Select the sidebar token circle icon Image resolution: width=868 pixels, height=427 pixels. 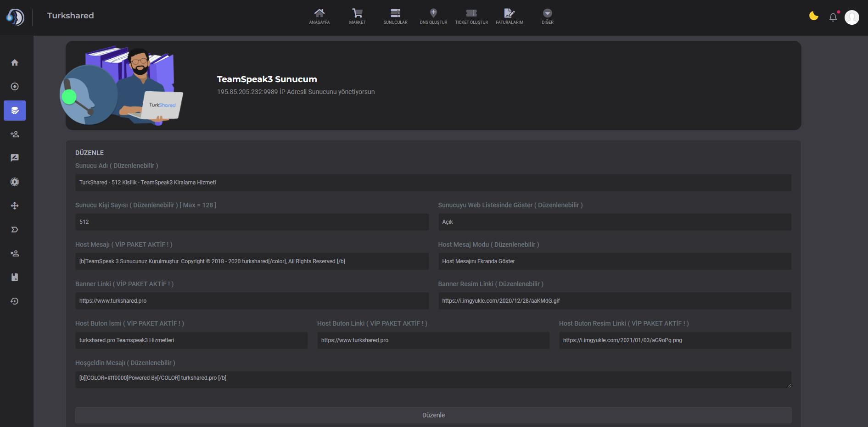click(15, 182)
